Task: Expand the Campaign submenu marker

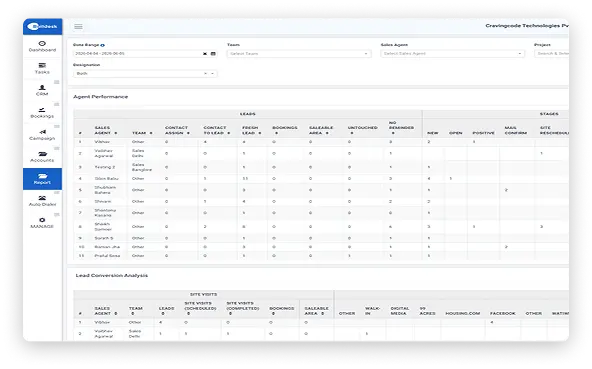Action: click(x=57, y=127)
